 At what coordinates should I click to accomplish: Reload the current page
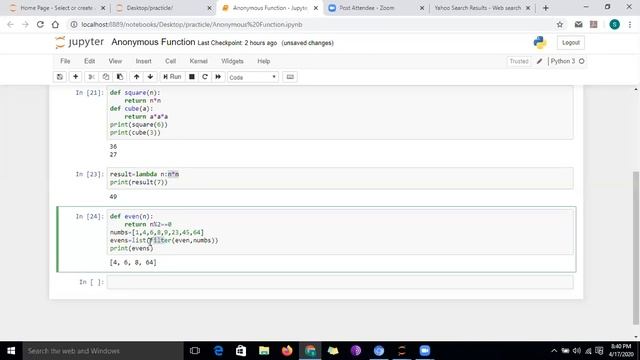(40, 24)
